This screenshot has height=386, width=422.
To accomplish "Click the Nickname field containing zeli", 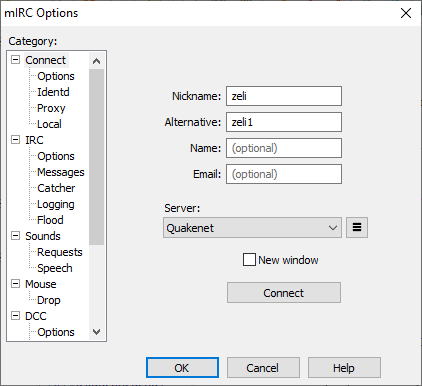I will click(x=284, y=96).
